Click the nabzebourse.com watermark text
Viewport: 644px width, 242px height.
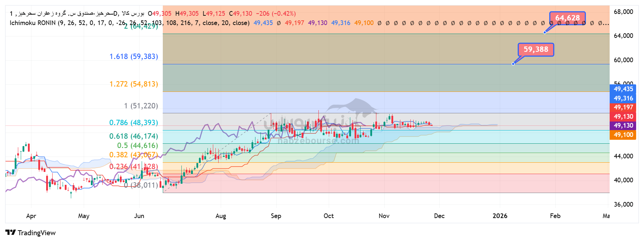318,141
